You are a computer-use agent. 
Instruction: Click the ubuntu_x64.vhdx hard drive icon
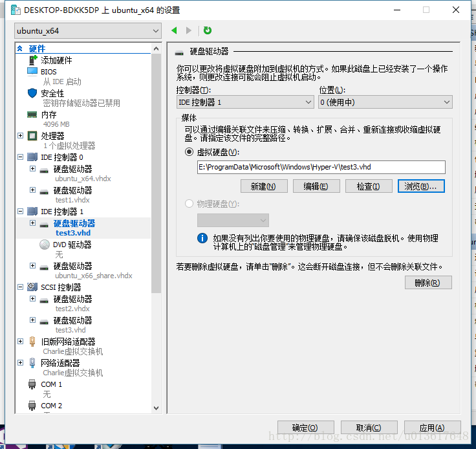[44, 171]
